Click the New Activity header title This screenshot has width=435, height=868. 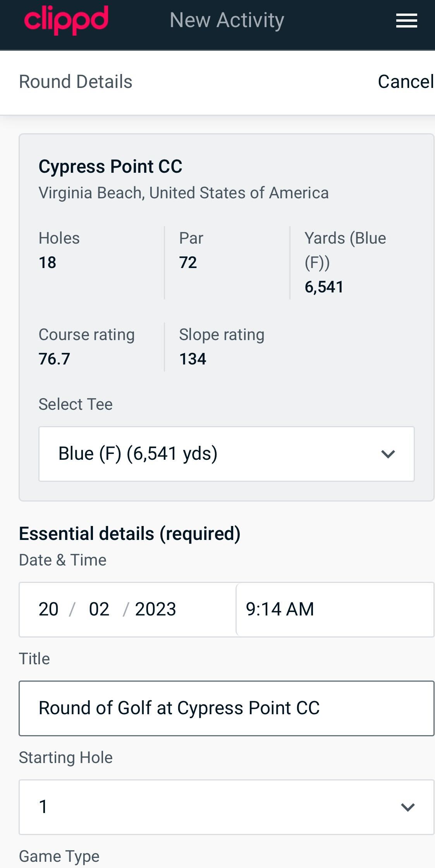pyautogui.click(x=227, y=20)
